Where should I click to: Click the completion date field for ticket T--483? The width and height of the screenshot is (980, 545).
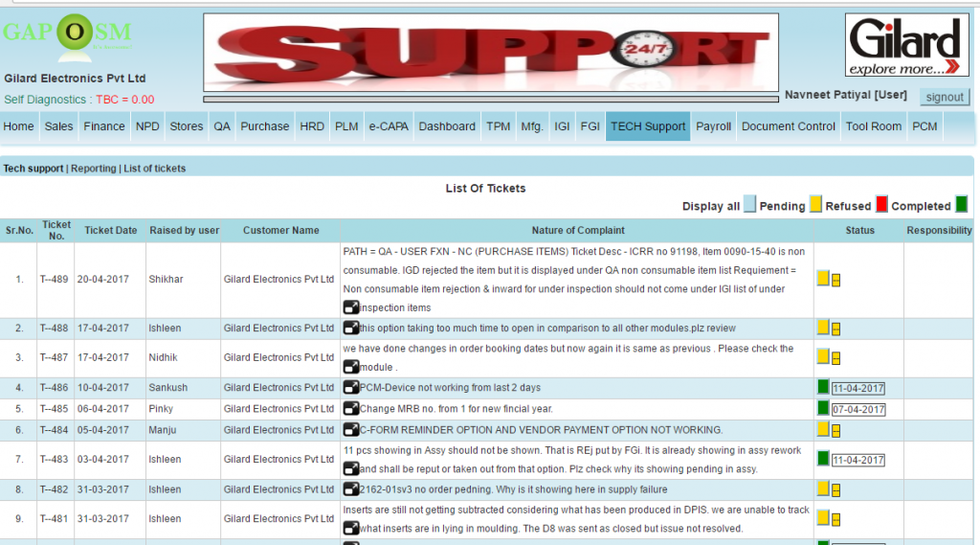(858, 461)
